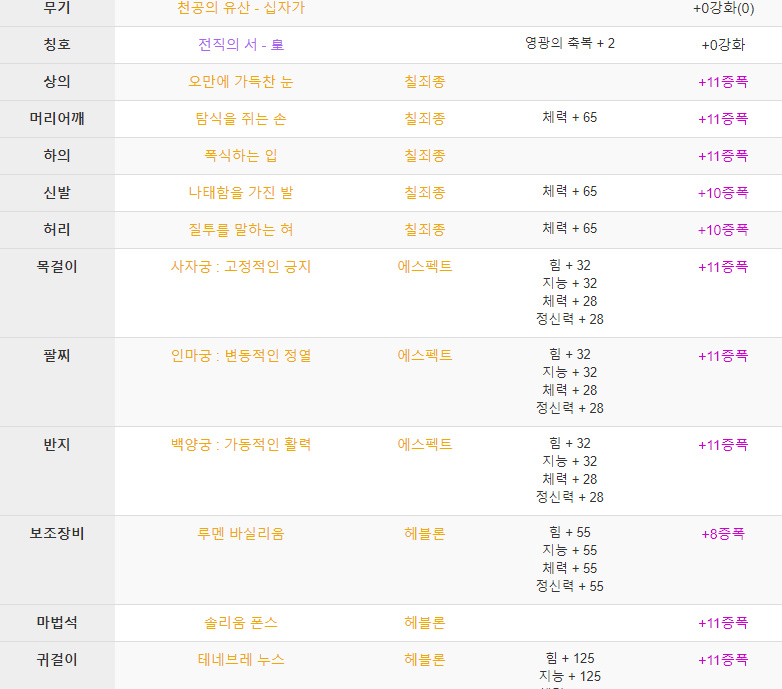Click 헤블론 set name in 보조장비 row

[425, 533]
